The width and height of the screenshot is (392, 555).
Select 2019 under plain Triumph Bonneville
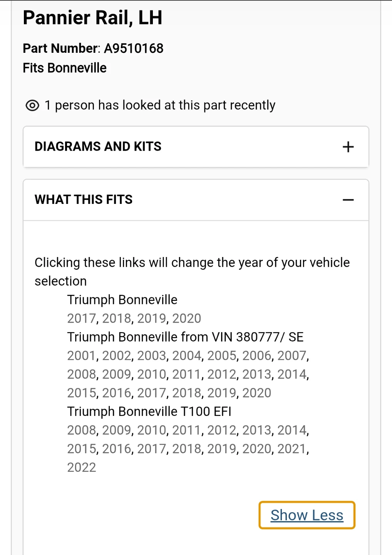(151, 318)
